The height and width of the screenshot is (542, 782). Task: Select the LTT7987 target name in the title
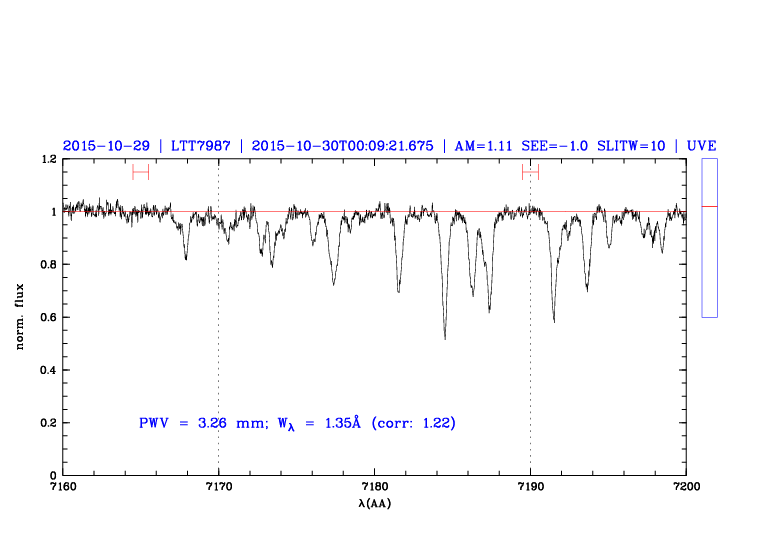click(200, 145)
